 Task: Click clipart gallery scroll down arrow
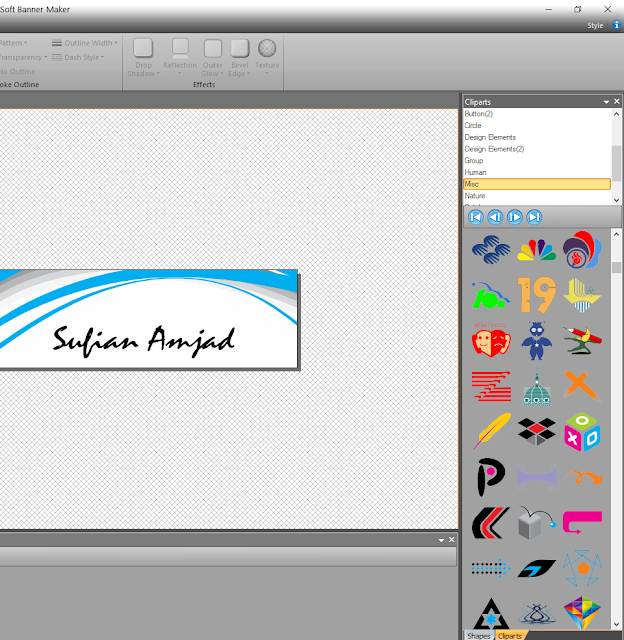[x=616, y=624]
